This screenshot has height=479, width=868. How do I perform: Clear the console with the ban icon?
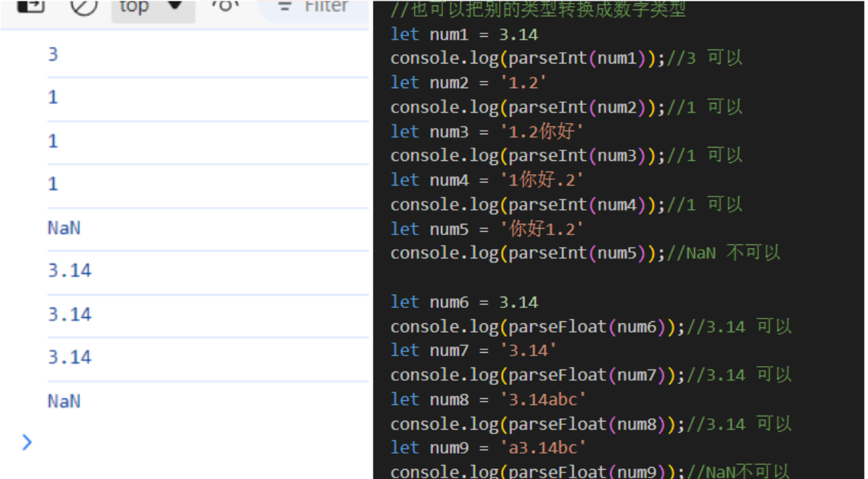pyautogui.click(x=84, y=6)
